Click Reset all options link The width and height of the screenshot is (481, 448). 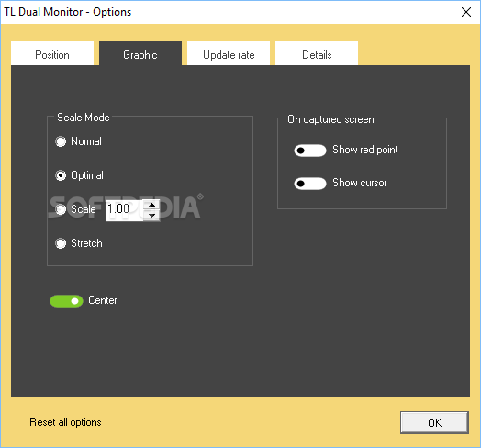[65, 422]
